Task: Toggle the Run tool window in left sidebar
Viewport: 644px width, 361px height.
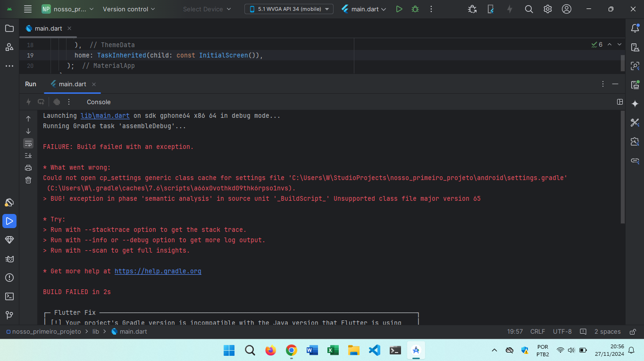Action: click(9, 221)
